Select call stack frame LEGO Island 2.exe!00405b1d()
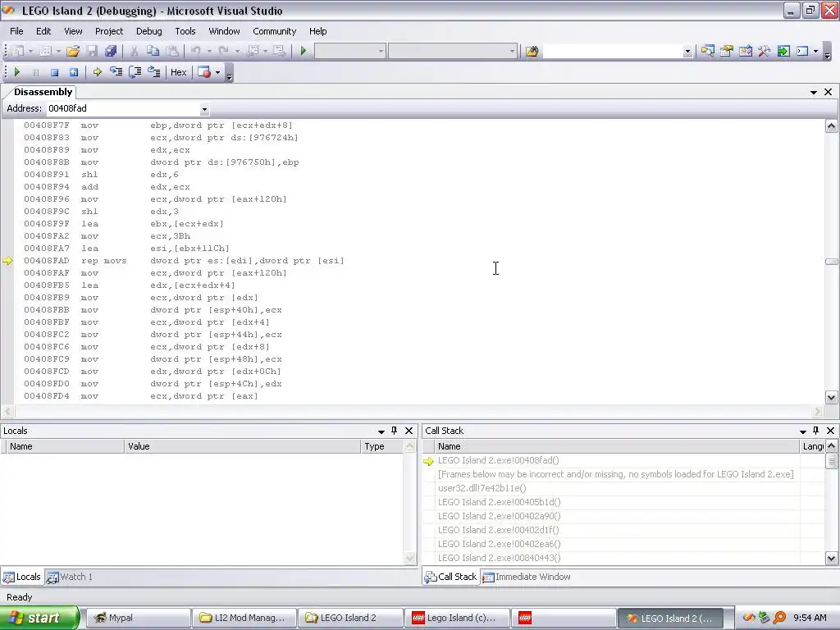Viewport: 840px width, 630px height. click(500, 502)
